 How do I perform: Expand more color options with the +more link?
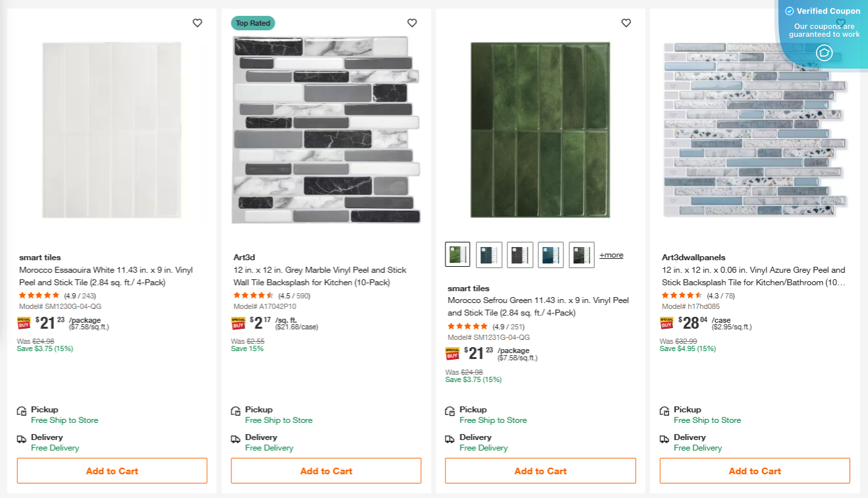click(x=610, y=255)
